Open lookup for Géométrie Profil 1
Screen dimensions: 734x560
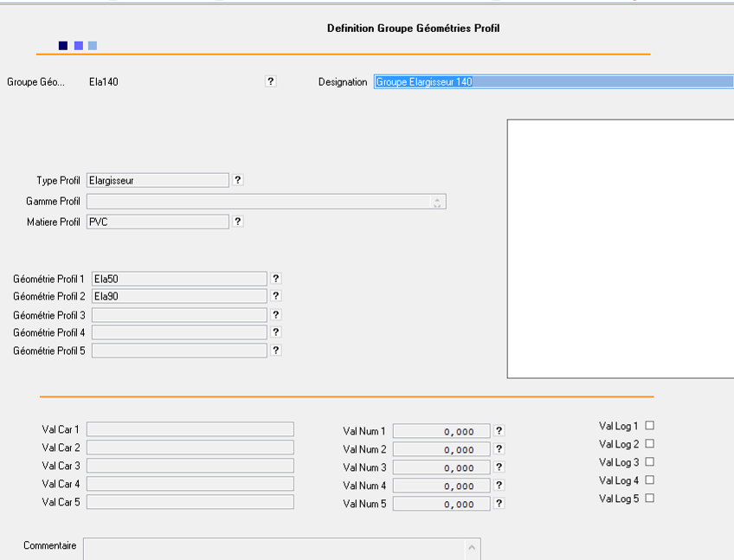click(x=276, y=279)
